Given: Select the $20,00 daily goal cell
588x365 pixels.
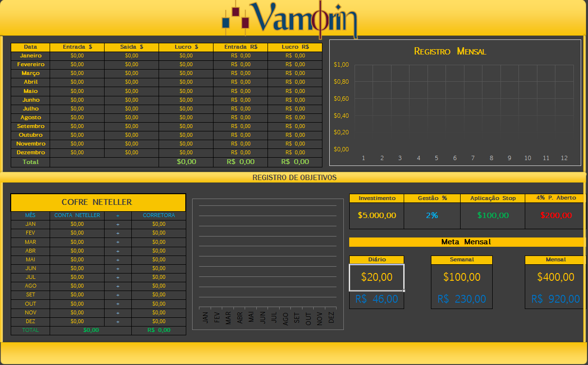Looking at the screenshot, I should pos(377,277).
